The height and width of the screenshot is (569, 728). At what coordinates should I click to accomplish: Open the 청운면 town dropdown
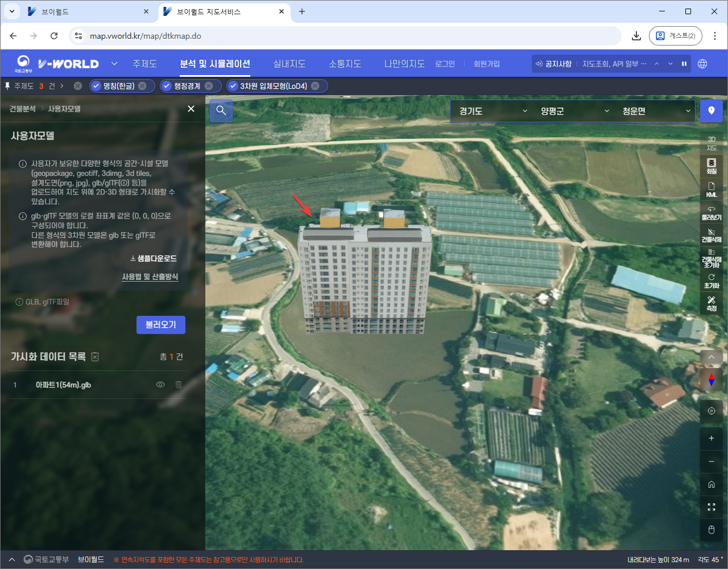click(x=656, y=111)
